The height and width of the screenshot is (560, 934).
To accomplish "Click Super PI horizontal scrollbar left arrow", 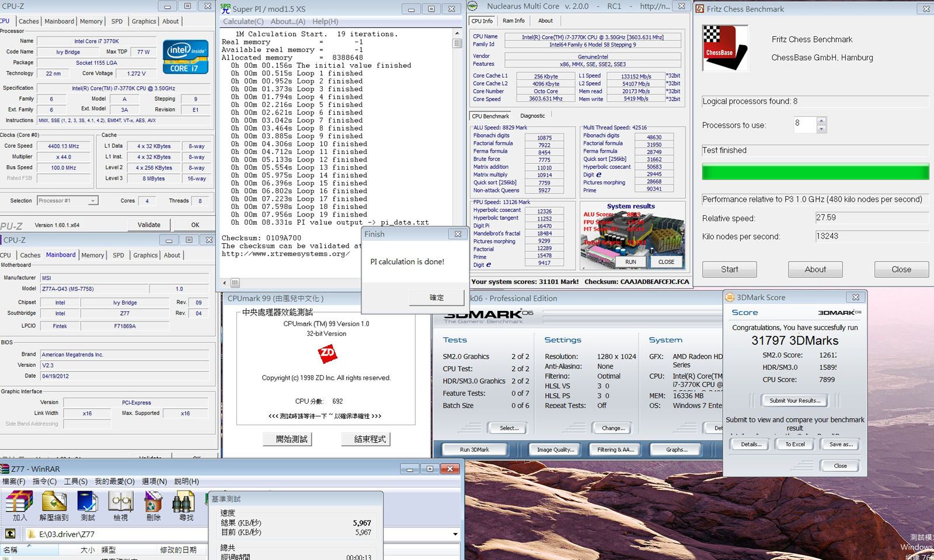I will 225,283.
